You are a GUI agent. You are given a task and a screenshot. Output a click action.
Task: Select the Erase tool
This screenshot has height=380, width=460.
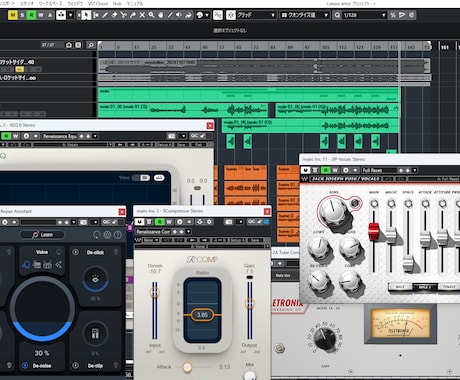click(x=114, y=15)
